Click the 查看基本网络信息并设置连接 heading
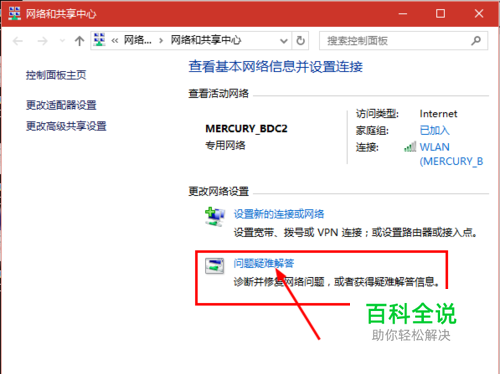 tap(275, 67)
